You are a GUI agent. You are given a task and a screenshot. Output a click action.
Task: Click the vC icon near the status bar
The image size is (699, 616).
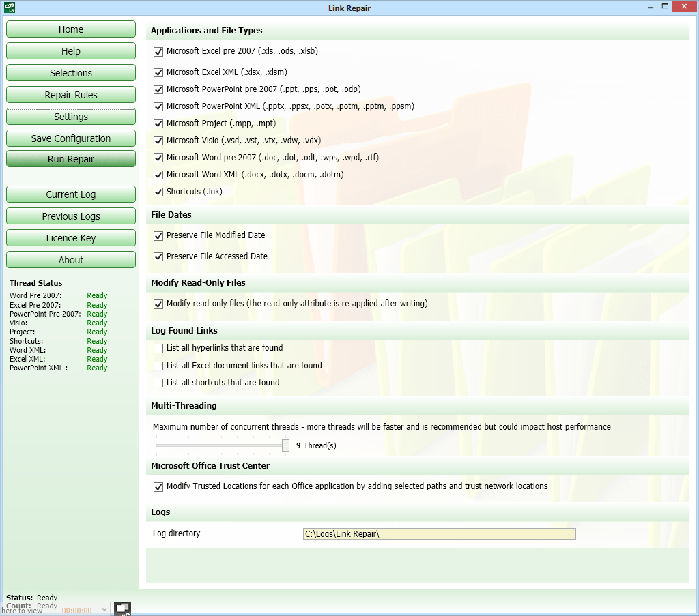coord(122,608)
